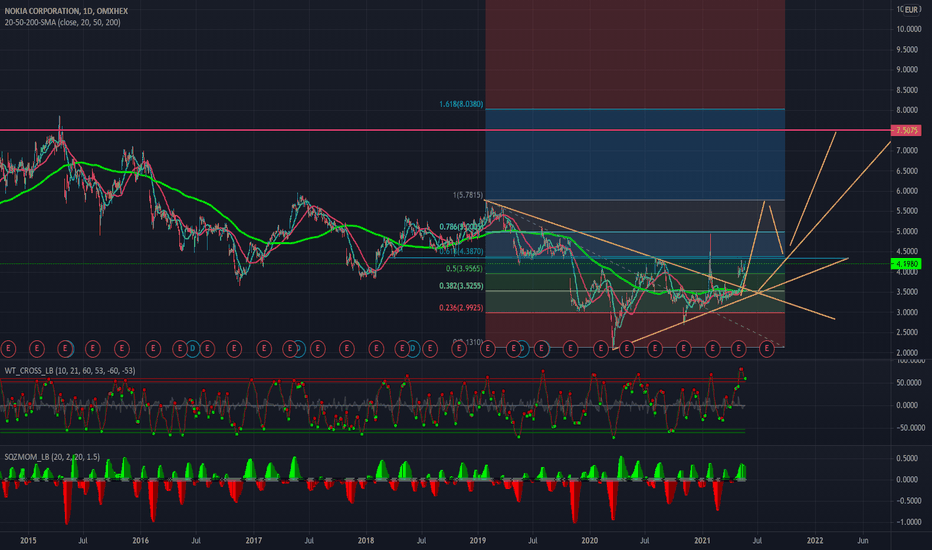Open the SQZMOM_LB indicator legend

[x=52, y=457]
